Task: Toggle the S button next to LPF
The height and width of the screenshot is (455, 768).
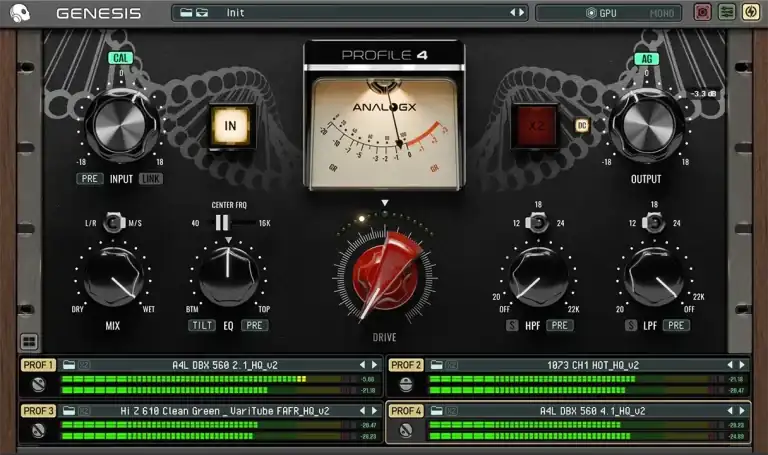Action: [631, 325]
